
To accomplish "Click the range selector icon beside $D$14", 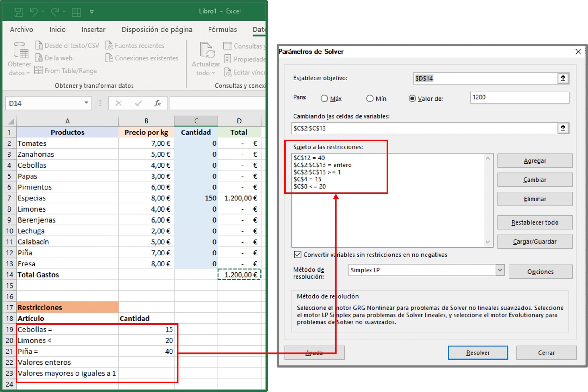I will point(563,78).
